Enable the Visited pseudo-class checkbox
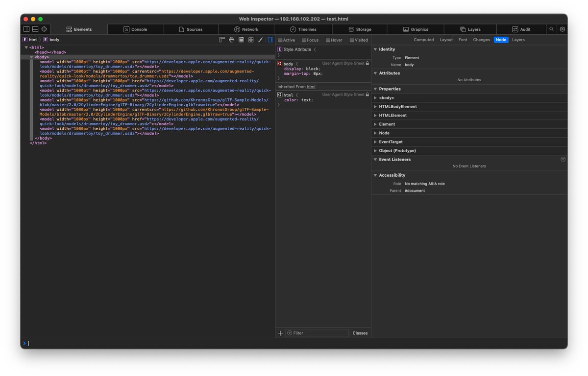 [x=352, y=40]
